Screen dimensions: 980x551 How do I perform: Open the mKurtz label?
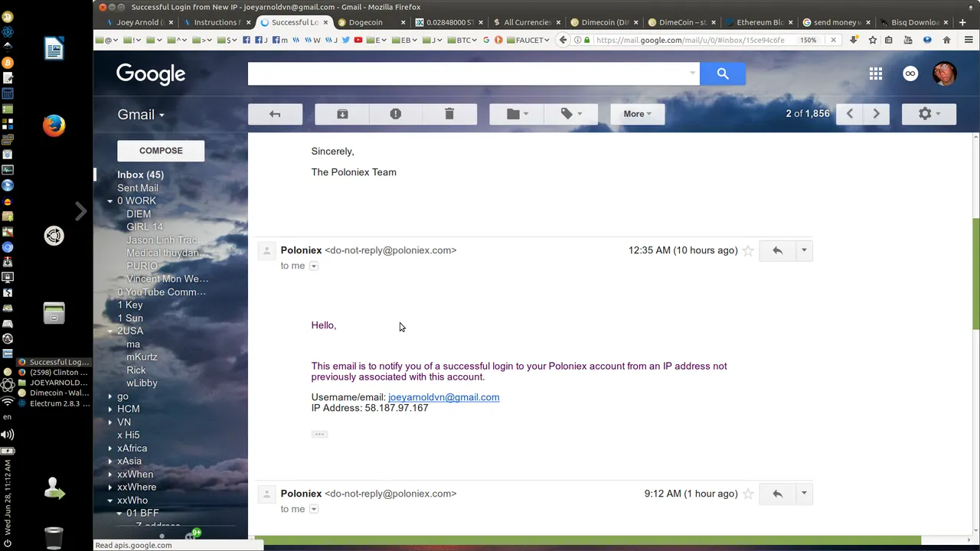click(142, 357)
